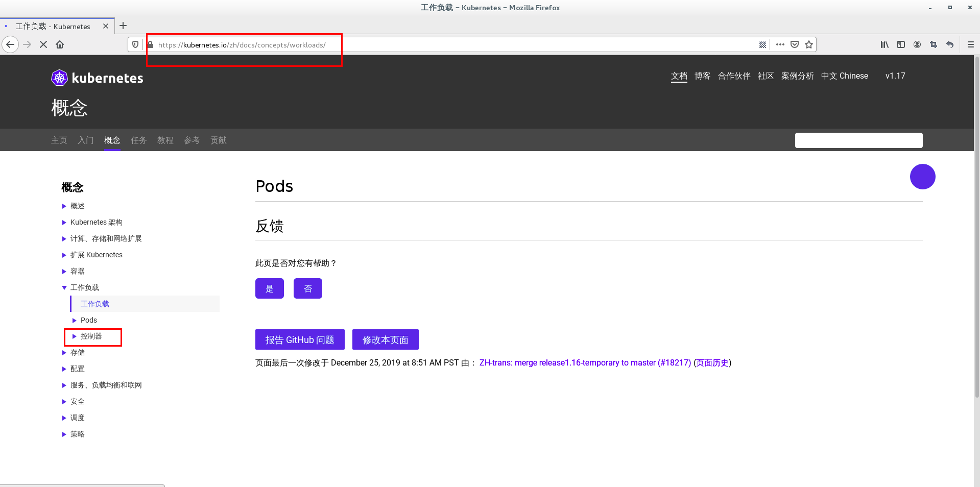Click the 是 feedback button
Screen dimensions: 980x487
pyautogui.click(x=270, y=288)
